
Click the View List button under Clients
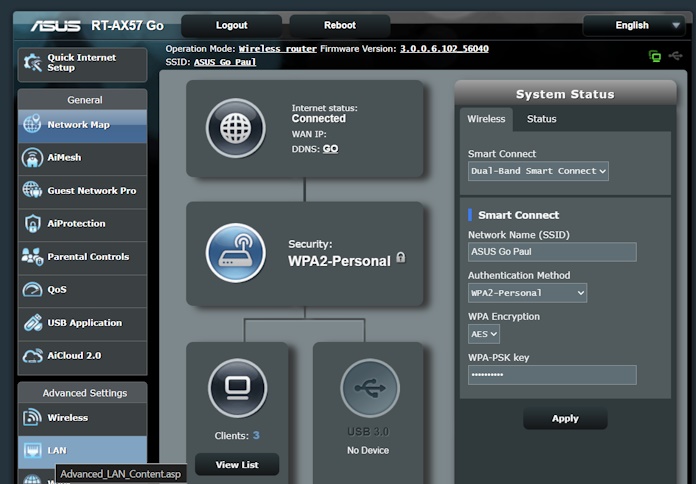tap(237, 464)
